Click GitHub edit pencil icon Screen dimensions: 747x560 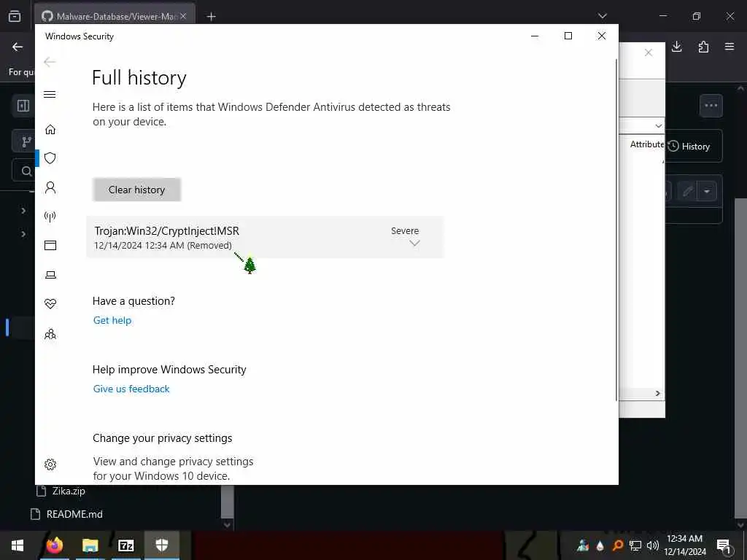click(x=687, y=192)
